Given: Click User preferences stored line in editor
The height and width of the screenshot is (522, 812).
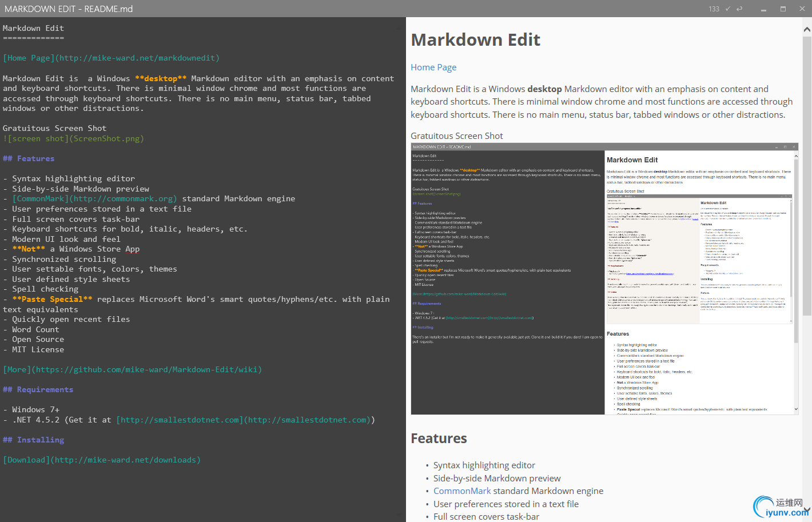Looking at the screenshot, I should 97,209.
